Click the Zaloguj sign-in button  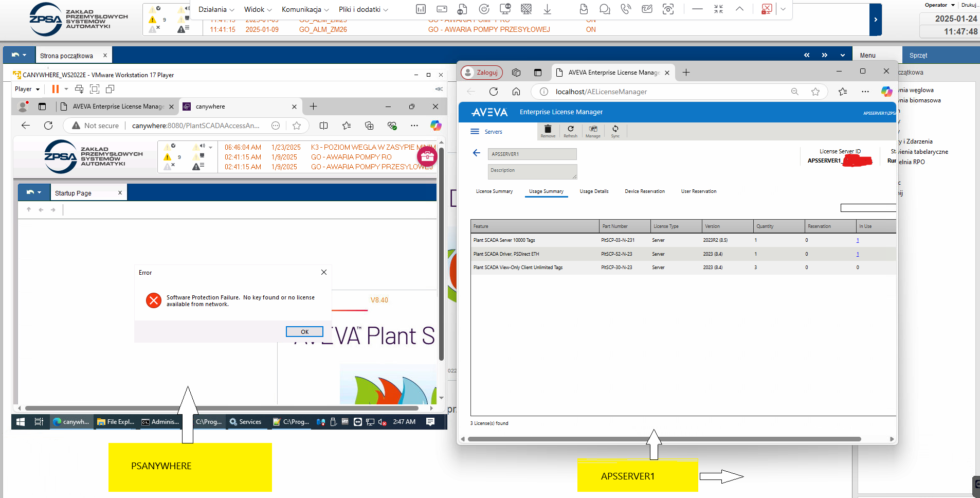[482, 73]
